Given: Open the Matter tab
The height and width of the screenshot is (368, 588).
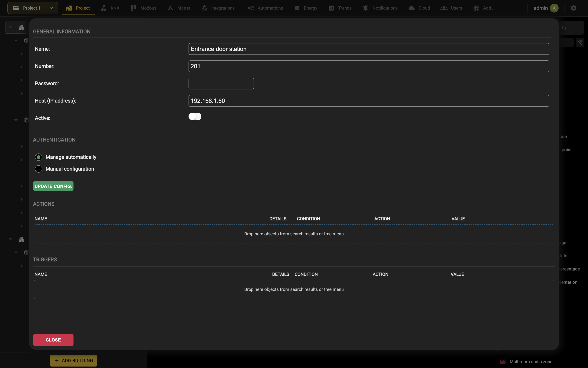Looking at the screenshot, I should click(x=179, y=8).
